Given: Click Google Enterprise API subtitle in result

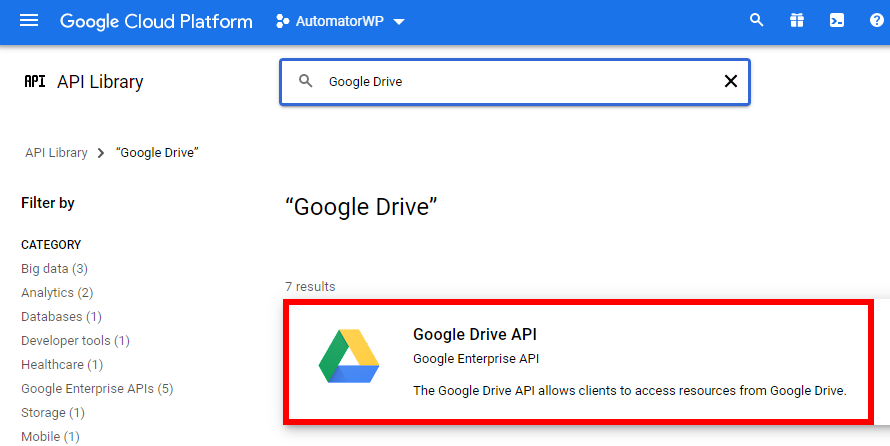Looking at the screenshot, I should [x=476, y=359].
